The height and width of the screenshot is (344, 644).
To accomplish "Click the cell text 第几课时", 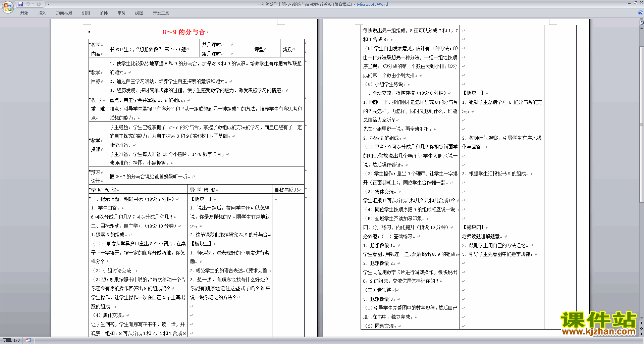I will (211, 54).
